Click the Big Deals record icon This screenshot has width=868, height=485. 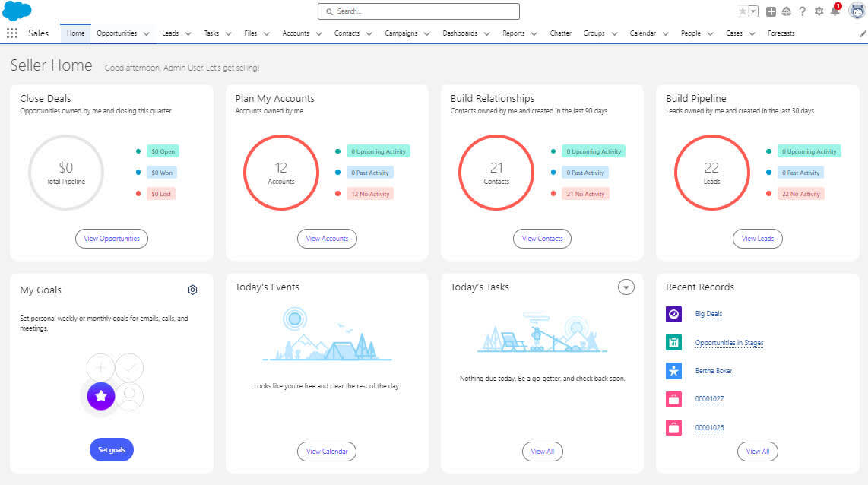(673, 314)
